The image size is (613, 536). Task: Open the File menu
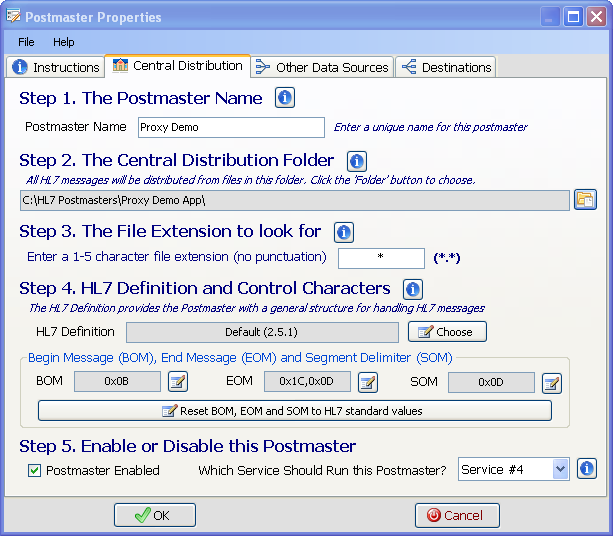tap(26, 42)
